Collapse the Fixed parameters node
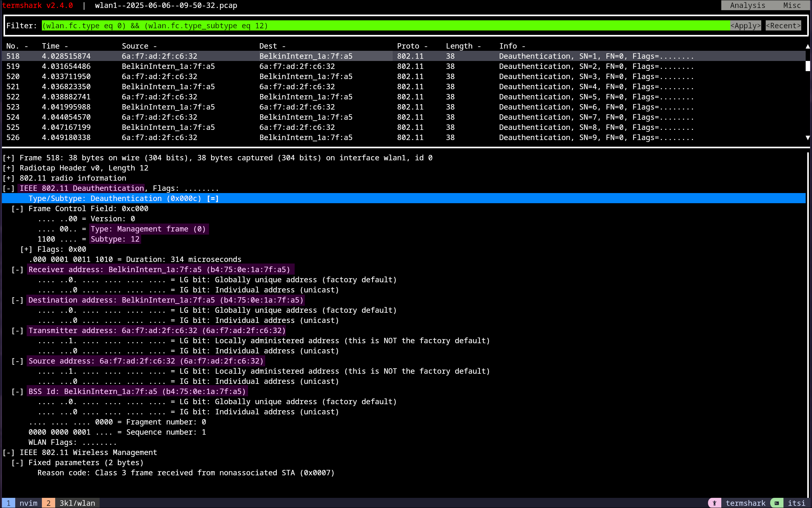The image size is (812, 508). pos(17,463)
